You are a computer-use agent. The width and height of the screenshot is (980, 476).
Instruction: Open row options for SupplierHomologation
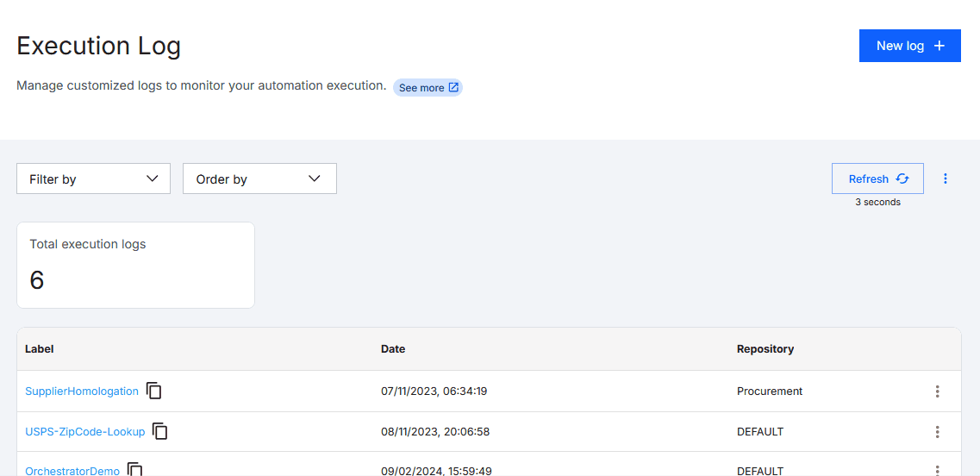(x=937, y=391)
